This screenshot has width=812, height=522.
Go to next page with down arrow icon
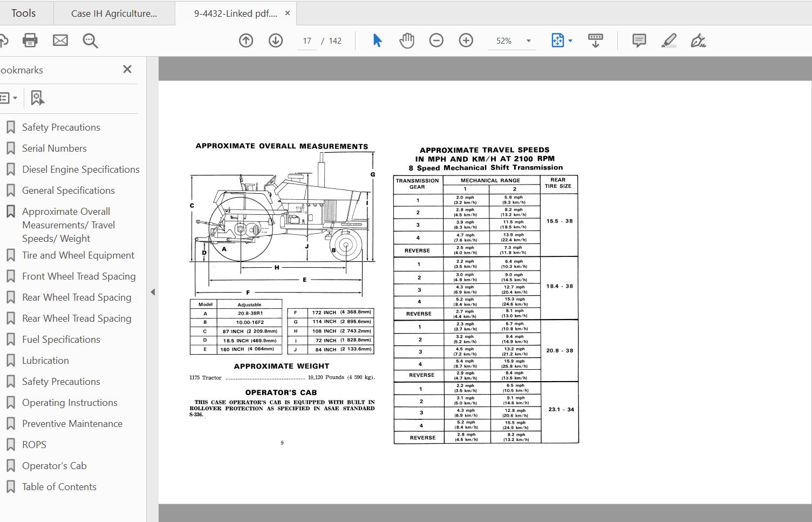point(275,40)
